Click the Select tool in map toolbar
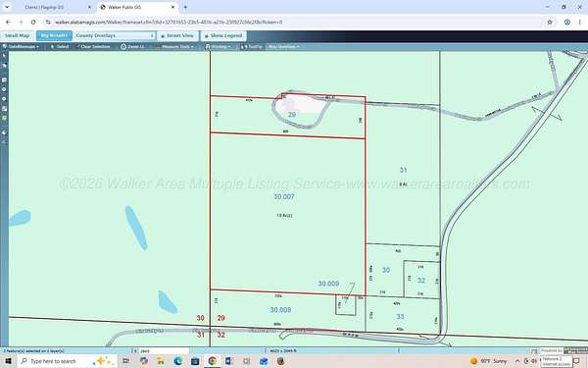 coord(60,46)
